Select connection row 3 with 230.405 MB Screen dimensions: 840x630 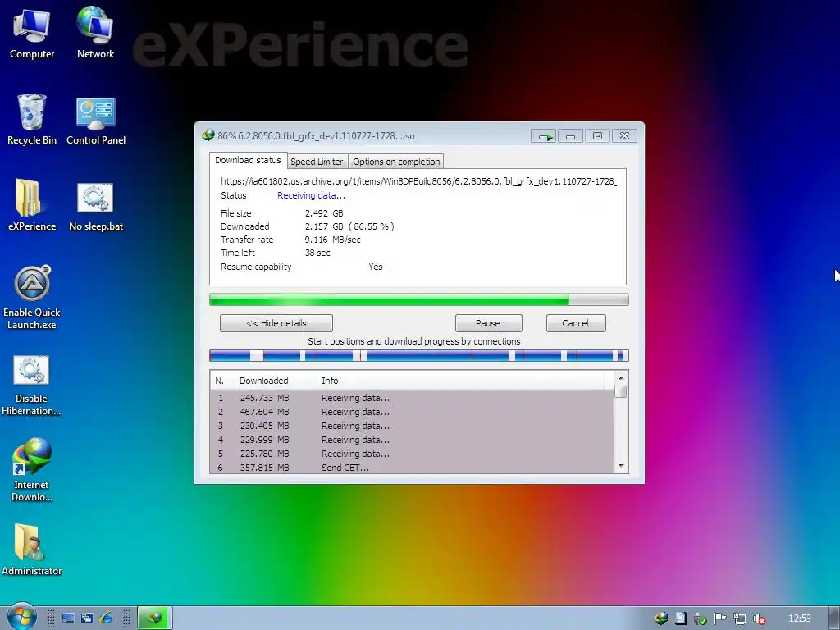412,426
